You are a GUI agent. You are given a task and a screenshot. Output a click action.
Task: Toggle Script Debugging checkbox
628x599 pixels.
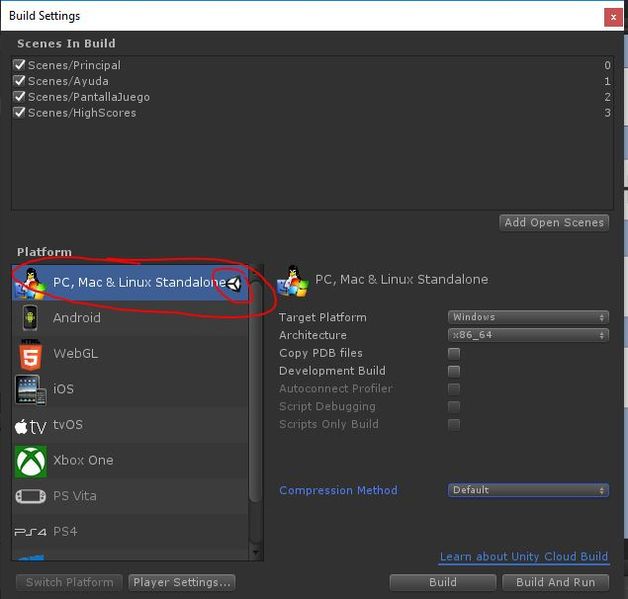point(454,406)
